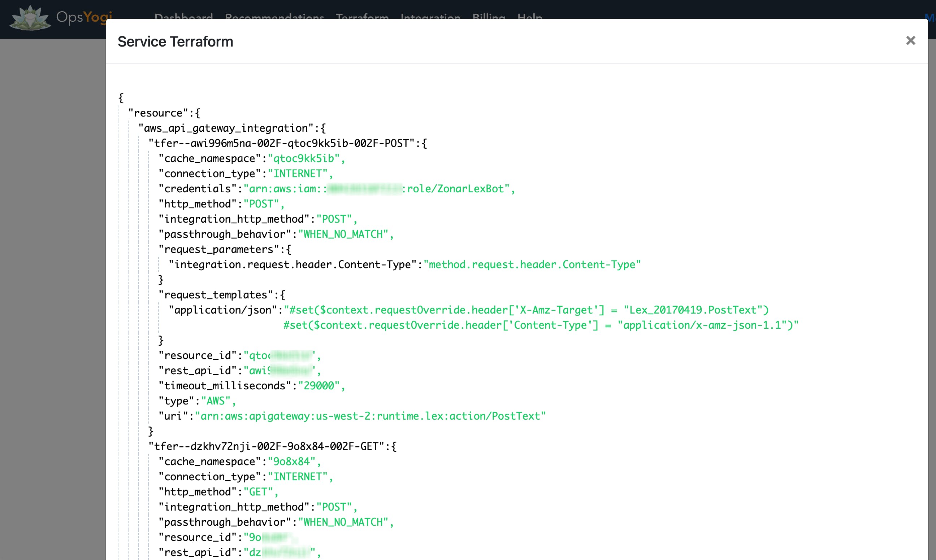Click the "qtoc9kk5ib" cache_namespace value

[304, 158]
